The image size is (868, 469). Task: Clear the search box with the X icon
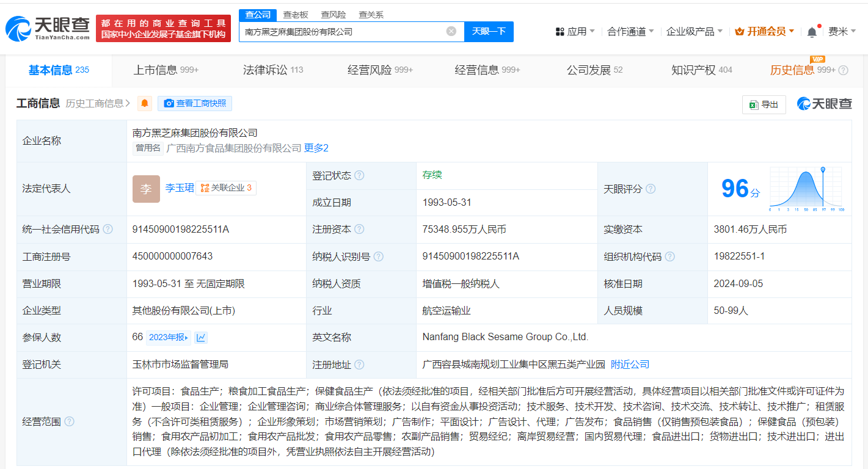tap(451, 31)
